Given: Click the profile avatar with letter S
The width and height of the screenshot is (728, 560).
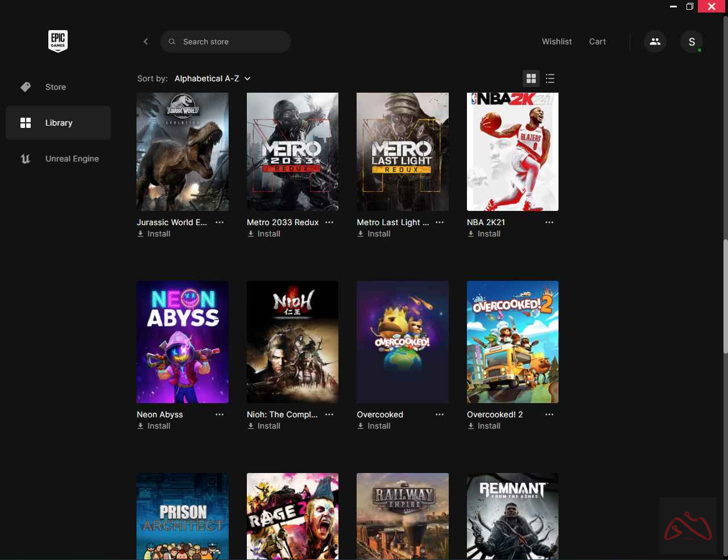Looking at the screenshot, I should click(x=692, y=41).
